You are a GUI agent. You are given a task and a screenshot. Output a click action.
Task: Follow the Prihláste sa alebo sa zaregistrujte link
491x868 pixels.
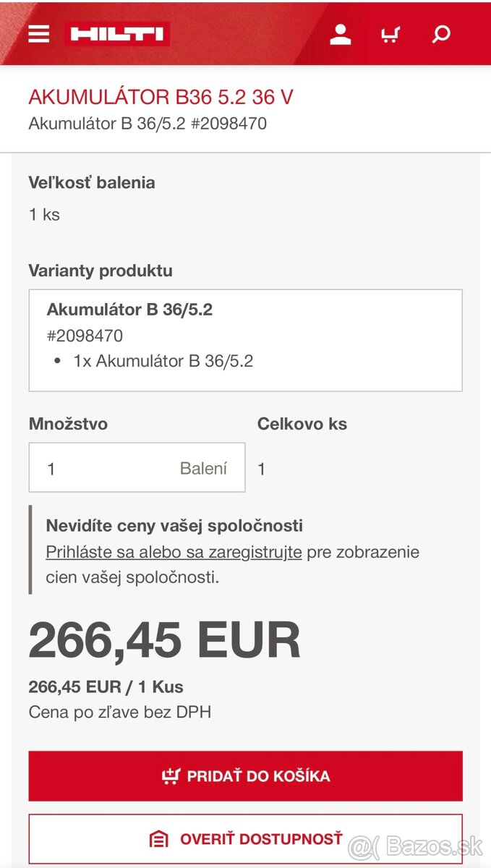tap(174, 552)
